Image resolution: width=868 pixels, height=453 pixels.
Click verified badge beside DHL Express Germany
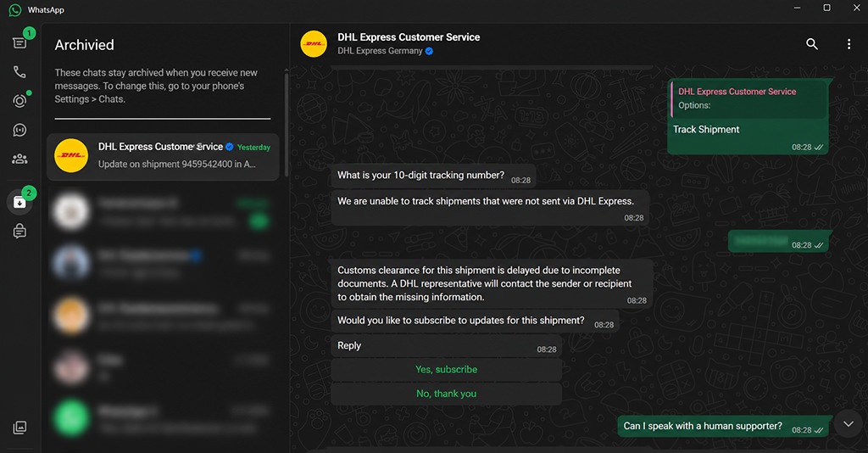pos(429,51)
